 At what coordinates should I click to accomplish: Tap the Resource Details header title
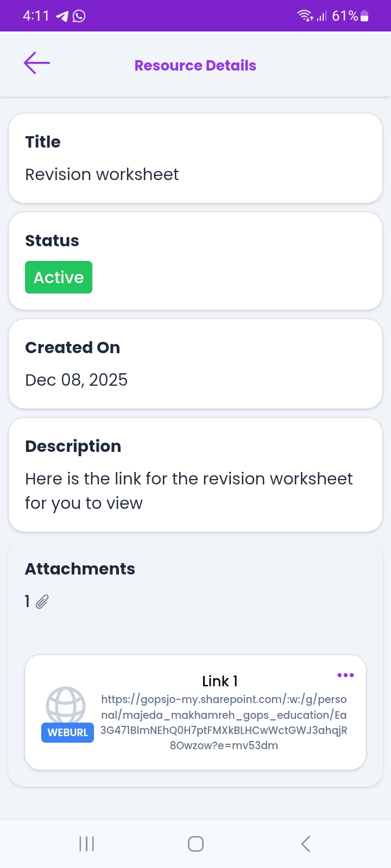[x=195, y=66]
